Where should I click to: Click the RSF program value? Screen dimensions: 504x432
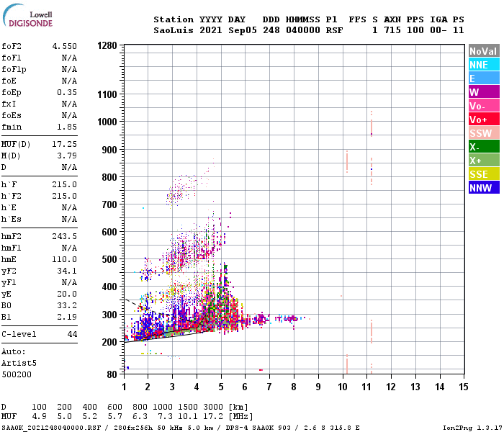click(x=334, y=30)
